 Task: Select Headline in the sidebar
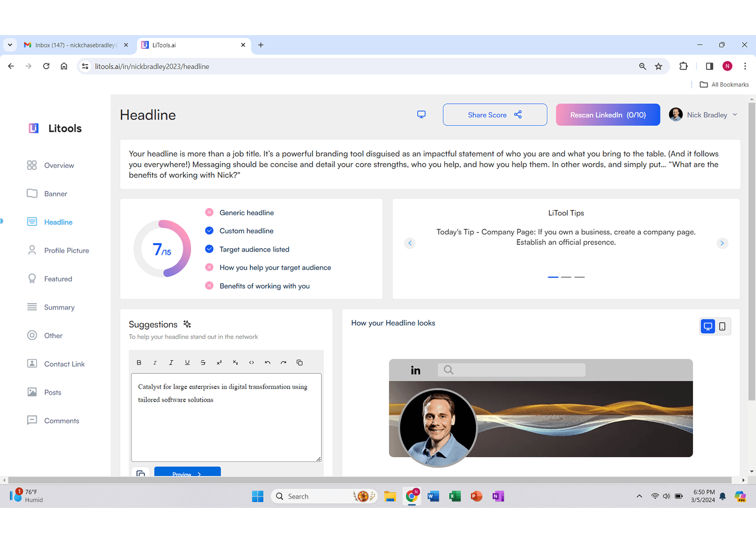(x=50, y=222)
